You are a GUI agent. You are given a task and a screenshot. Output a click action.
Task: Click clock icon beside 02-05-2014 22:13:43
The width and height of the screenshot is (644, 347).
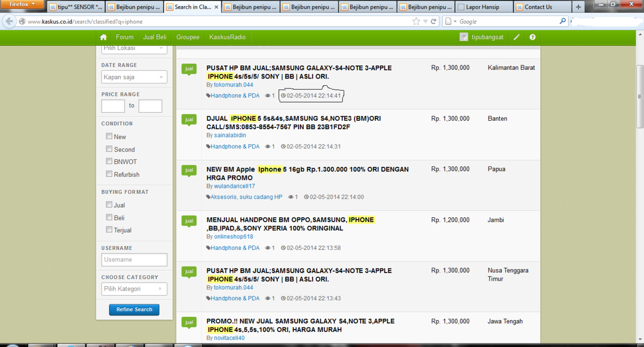pyautogui.click(x=283, y=299)
